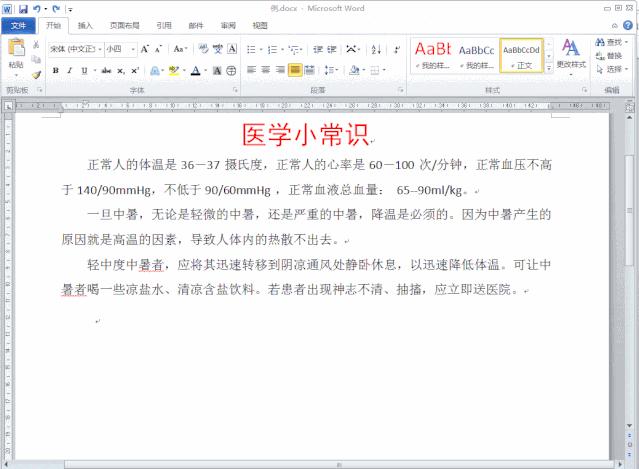The width and height of the screenshot is (639, 469).
Task: Click the Decrease Indent icon
Action: pos(318,49)
